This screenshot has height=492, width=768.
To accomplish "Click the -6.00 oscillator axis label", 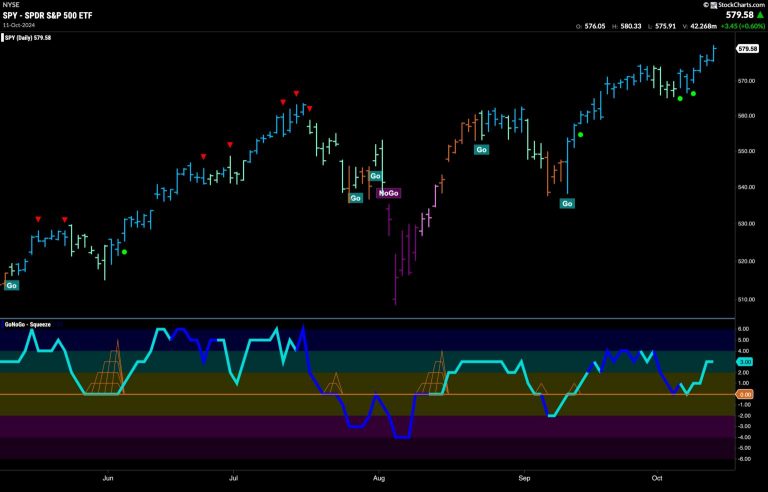I will coord(744,459).
